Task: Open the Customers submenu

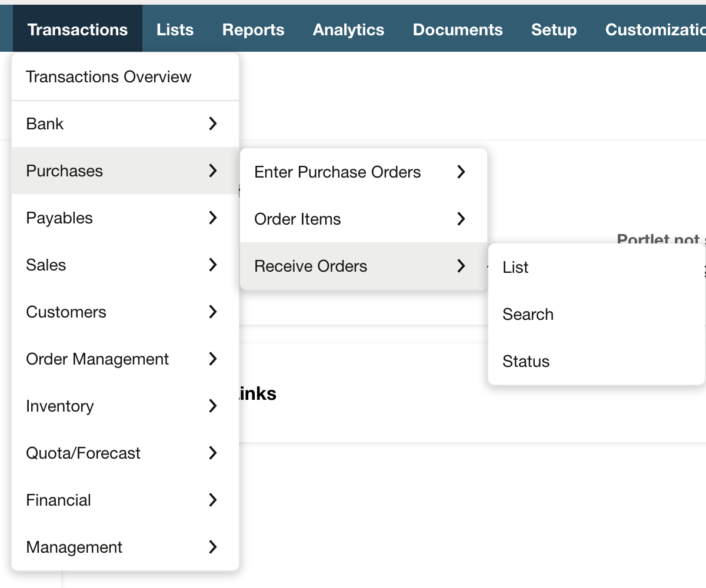Action: 125,312
